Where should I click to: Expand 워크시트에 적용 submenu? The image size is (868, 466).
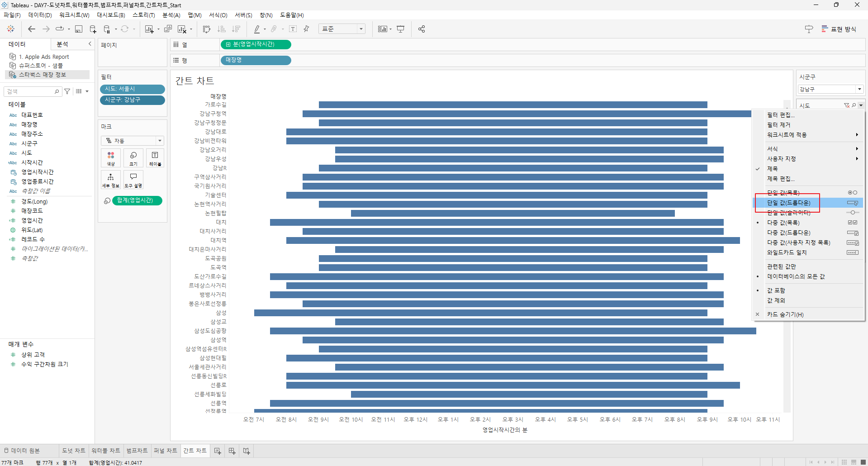(808, 135)
